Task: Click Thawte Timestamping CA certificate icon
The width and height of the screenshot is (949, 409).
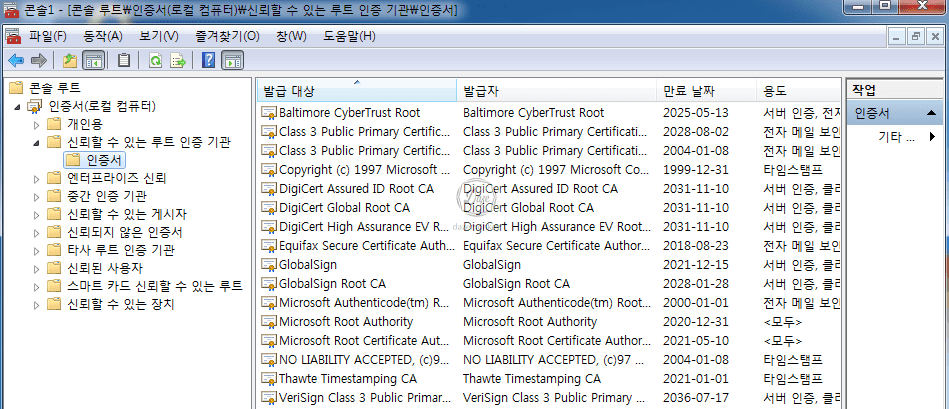Action: (269, 379)
